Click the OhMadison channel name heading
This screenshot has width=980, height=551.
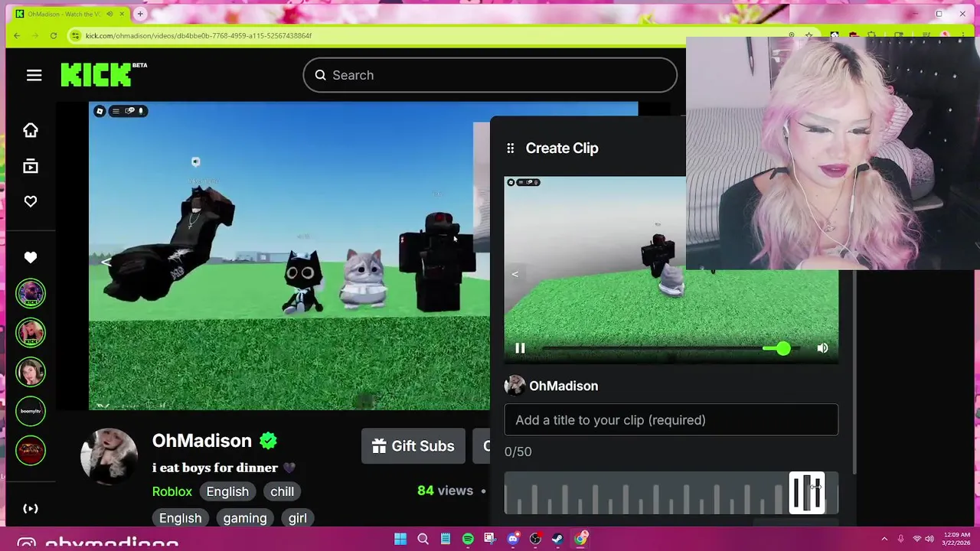pos(202,441)
